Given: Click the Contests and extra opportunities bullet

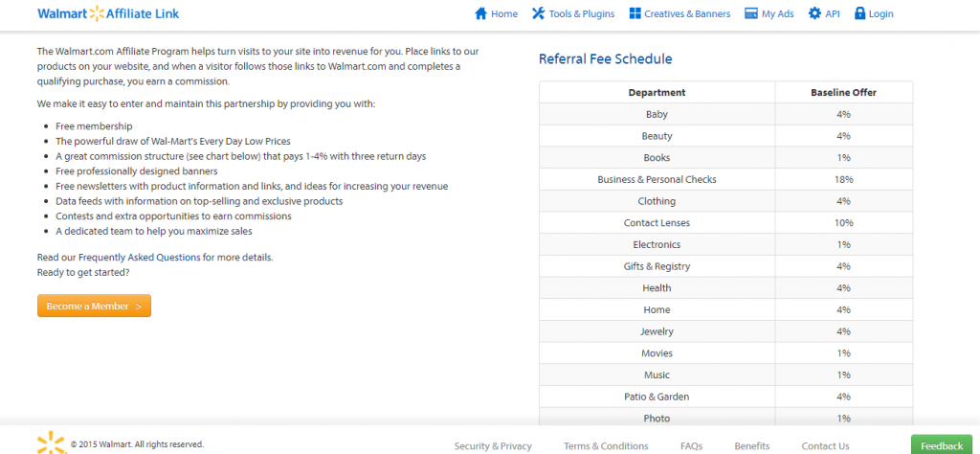Looking at the screenshot, I should tap(174, 216).
